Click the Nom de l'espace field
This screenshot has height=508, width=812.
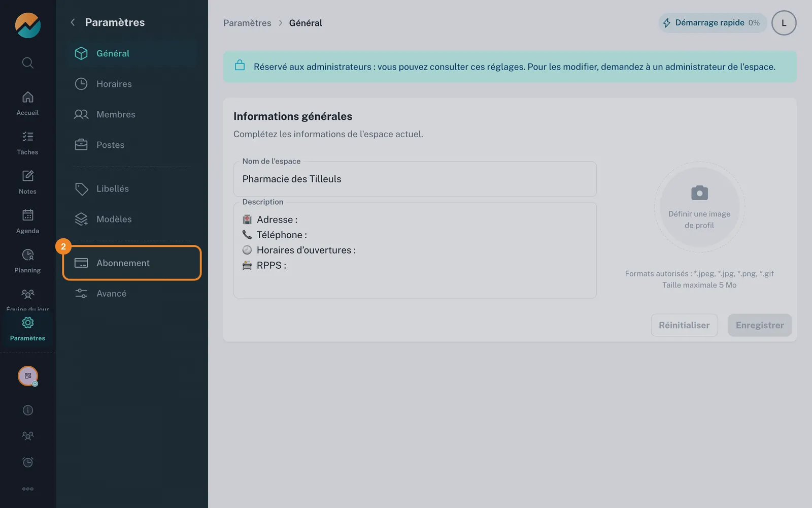415,179
